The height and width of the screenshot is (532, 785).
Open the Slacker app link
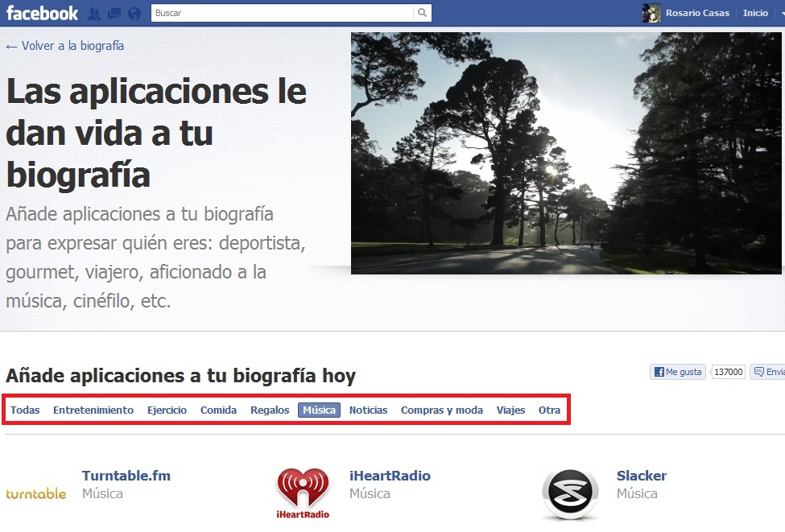coord(642,476)
